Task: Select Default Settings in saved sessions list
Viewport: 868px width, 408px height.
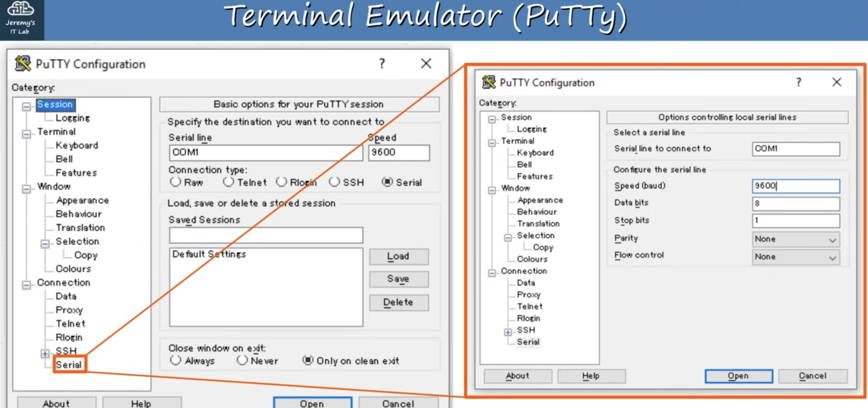Action: [209, 254]
